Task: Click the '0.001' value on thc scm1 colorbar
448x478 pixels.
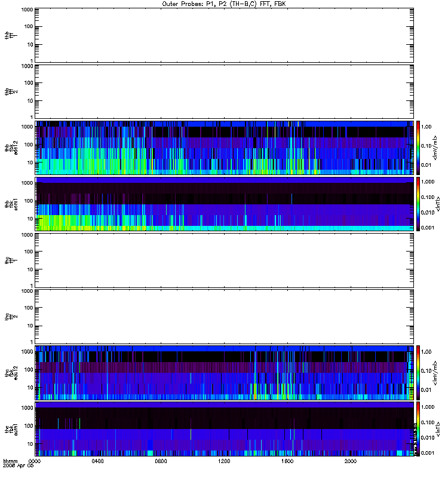Action: (x=428, y=453)
